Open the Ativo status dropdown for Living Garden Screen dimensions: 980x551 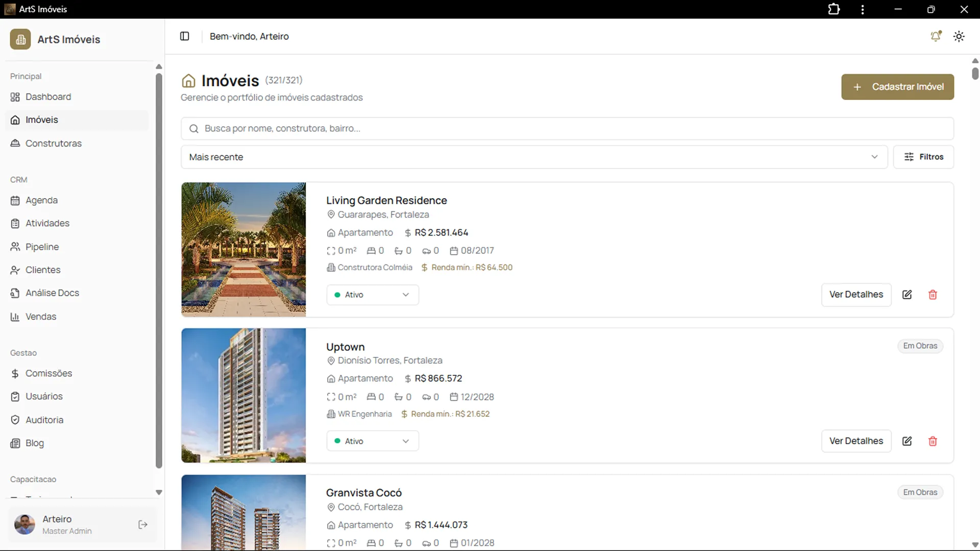click(373, 295)
